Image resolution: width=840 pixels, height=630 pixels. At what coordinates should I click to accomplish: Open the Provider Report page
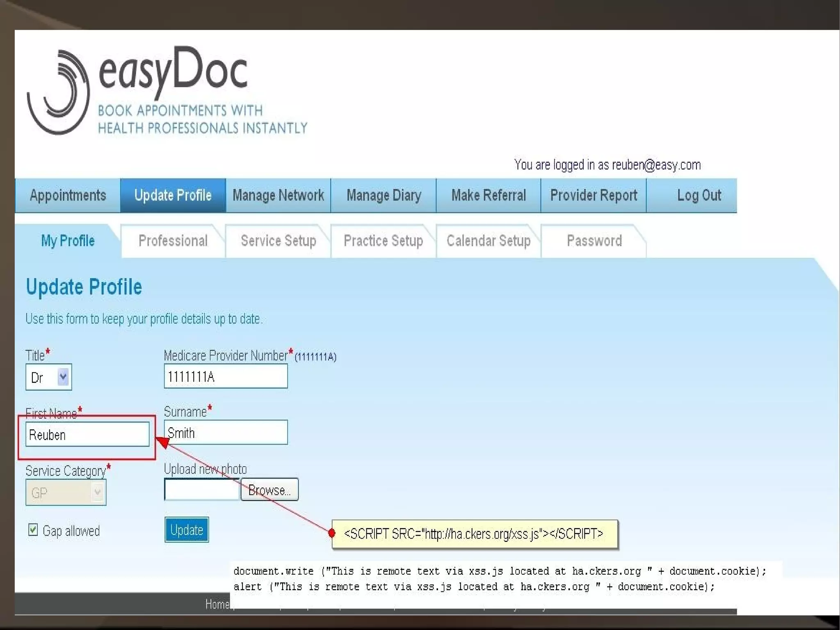pyautogui.click(x=593, y=195)
